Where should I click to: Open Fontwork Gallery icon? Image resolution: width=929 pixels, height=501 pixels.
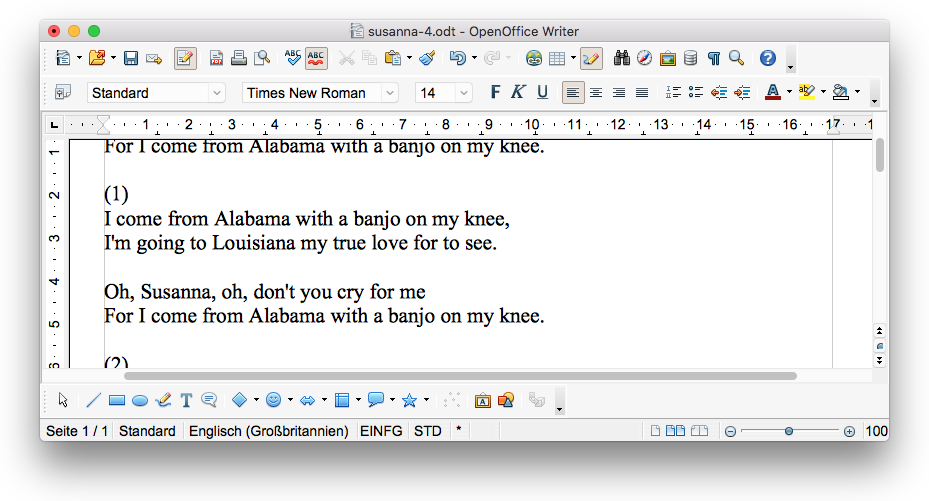click(x=483, y=401)
